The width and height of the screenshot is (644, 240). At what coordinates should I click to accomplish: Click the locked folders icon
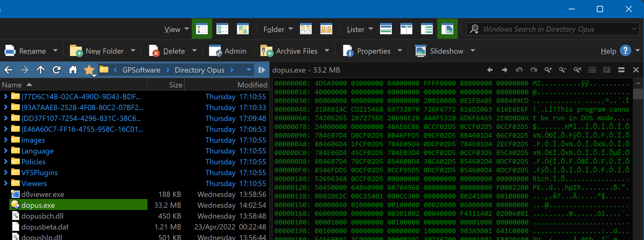(x=326, y=29)
